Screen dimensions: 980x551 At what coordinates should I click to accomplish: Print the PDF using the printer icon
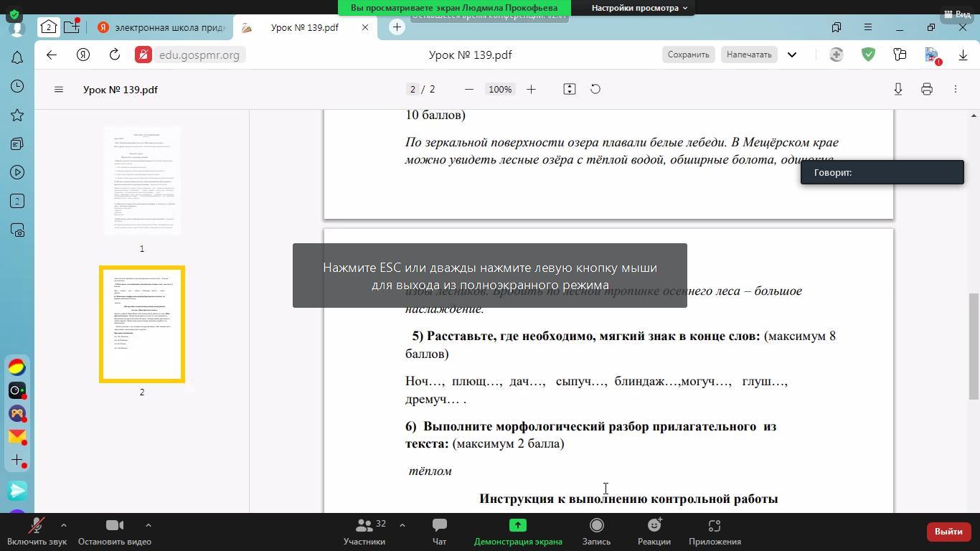(x=927, y=89)
